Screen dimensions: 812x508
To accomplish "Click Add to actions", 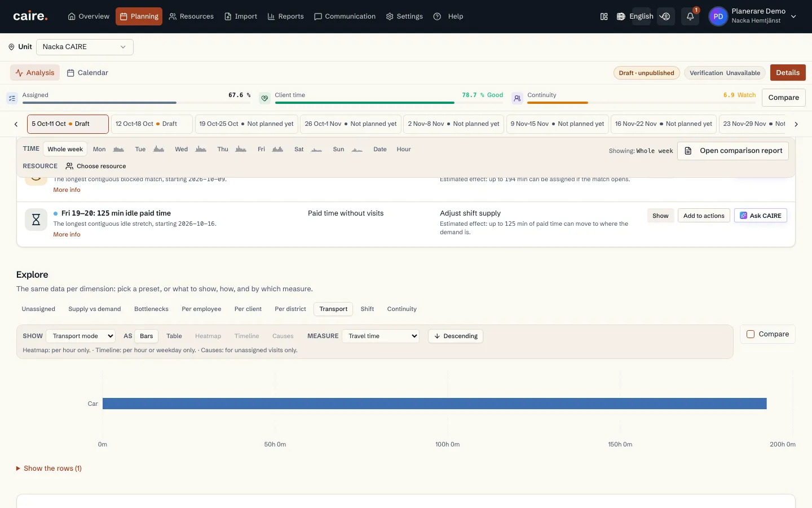I will click(x=704, y=216).
